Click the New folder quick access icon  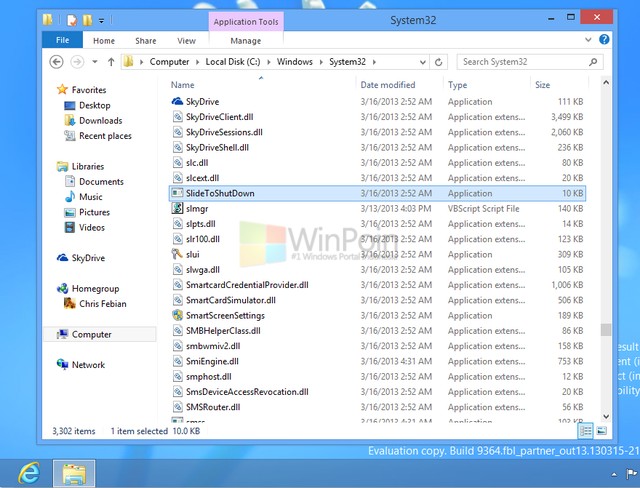pos(87,20)
